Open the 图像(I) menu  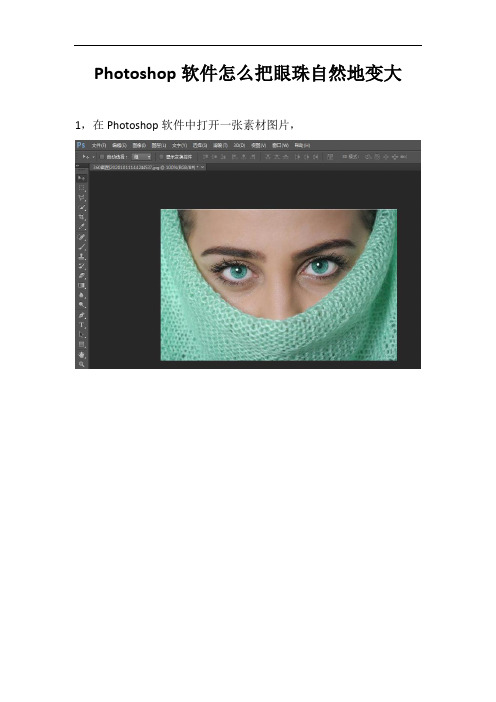pyautogui.click(x=139, y=146)
